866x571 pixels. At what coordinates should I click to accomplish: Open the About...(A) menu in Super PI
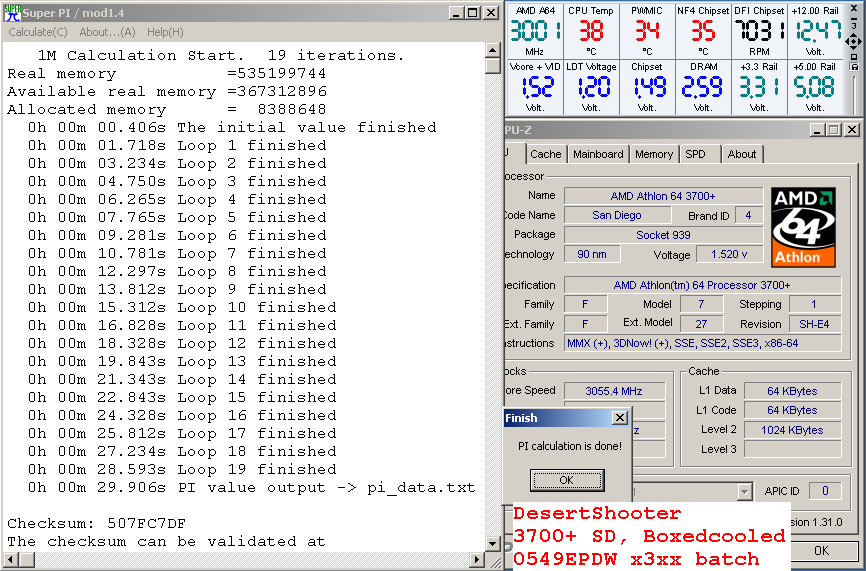pyautogui.click(x=107, y=32)
